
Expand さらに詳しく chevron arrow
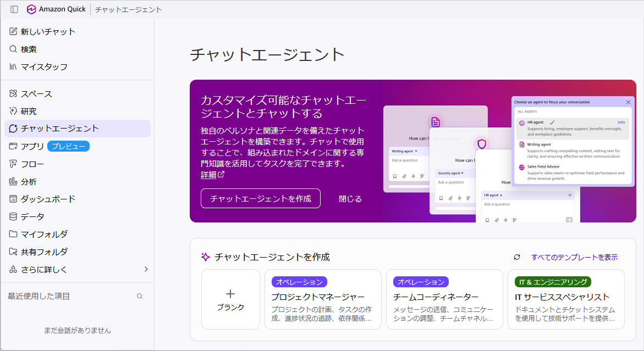[x=146, y=269]
